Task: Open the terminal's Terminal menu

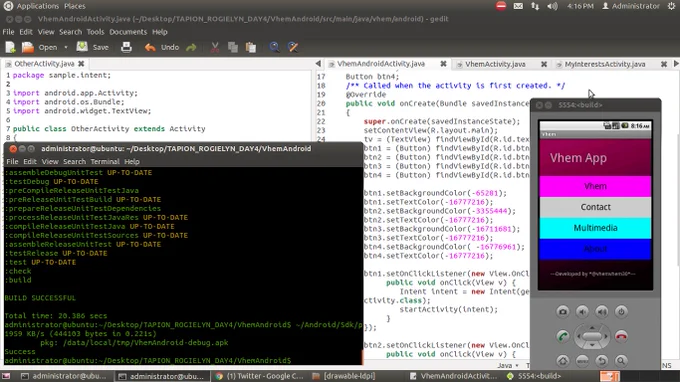Action: pyautogui.click(x=105, y=161)
